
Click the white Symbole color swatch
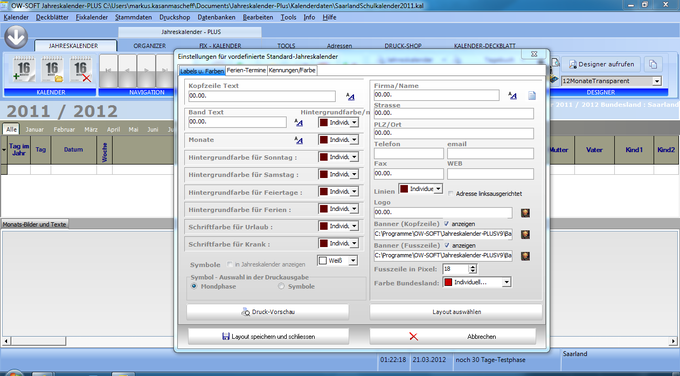pos(323,261)
